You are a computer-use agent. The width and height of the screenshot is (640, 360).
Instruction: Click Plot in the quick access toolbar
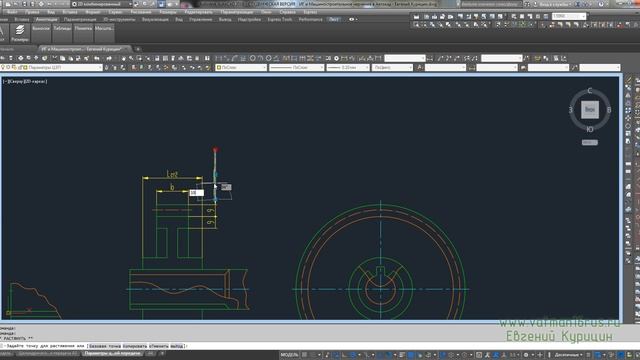[41, 4]
